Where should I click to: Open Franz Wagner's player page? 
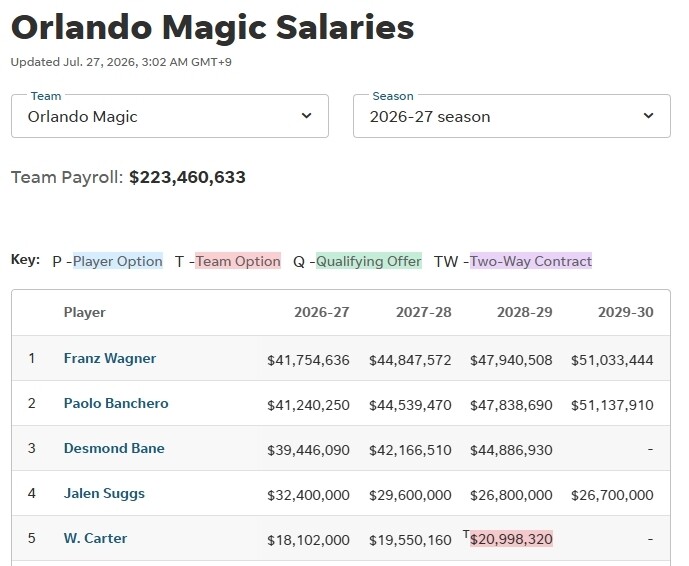point(110,358)
